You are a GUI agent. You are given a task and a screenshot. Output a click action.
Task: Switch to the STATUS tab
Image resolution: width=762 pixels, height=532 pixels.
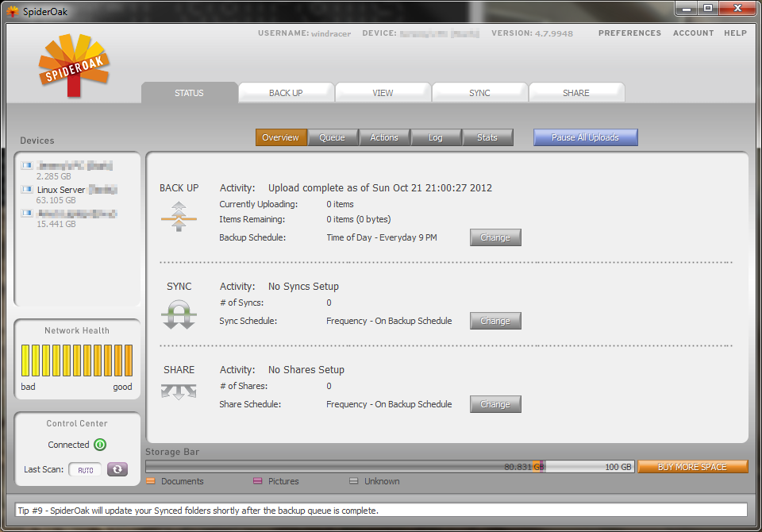pos(190,93)
